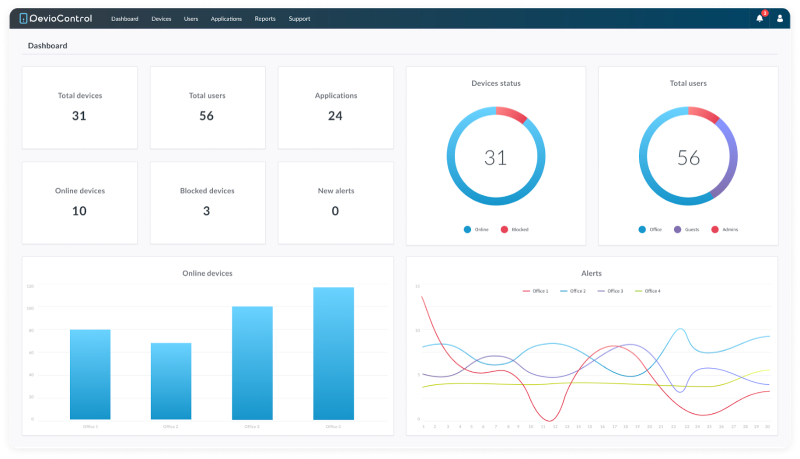Open the Reports menu item
Image resolution: width=800 pixels, height=459 pixels.
265,19
